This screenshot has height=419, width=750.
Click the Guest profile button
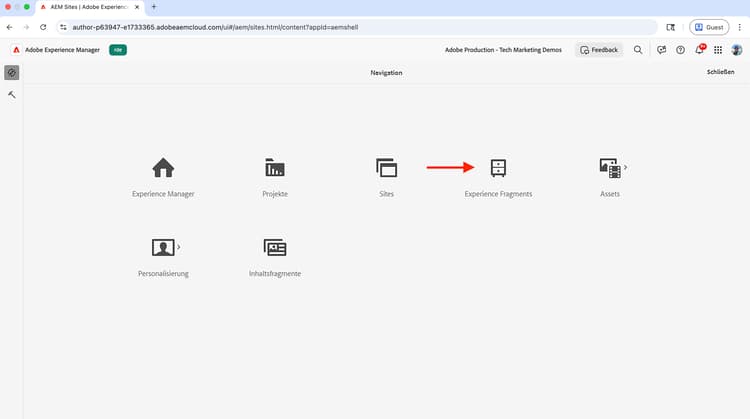[709, 27]
